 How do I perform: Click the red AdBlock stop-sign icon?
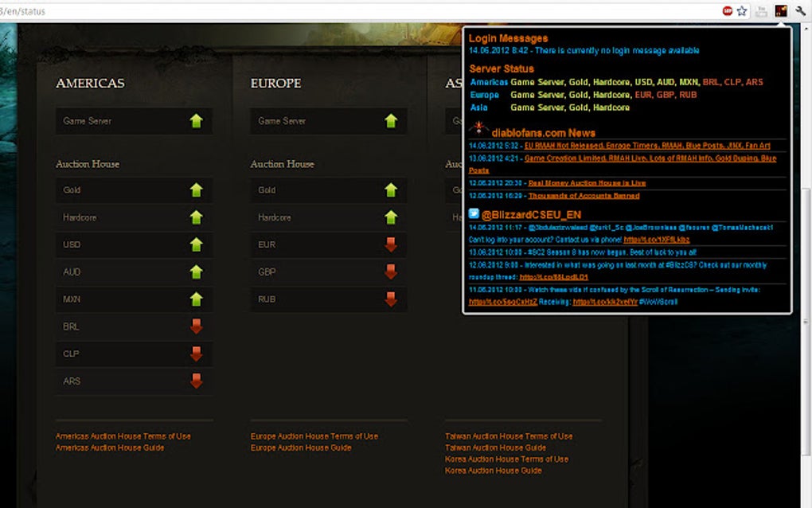pyautogui.click(x=727, y=11)
